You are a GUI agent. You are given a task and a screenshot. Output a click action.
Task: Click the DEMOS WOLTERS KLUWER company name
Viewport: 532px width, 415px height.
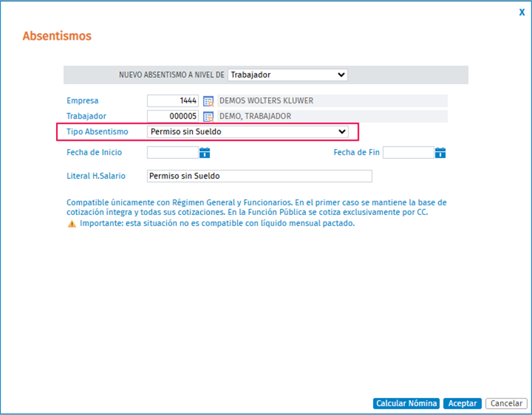(266, 101)
